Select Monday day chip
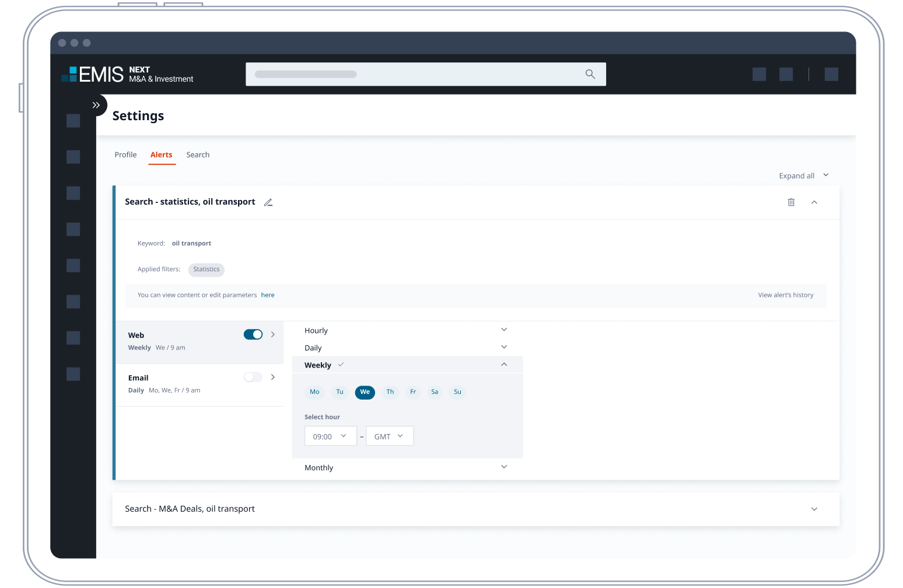The height and width of the screenshot is (588, 903). pos(314,392)
